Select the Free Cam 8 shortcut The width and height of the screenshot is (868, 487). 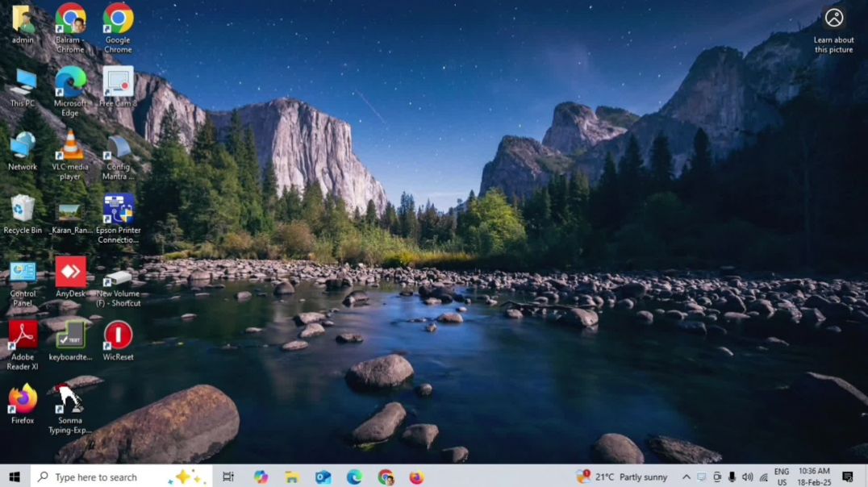tap(118, 86)
